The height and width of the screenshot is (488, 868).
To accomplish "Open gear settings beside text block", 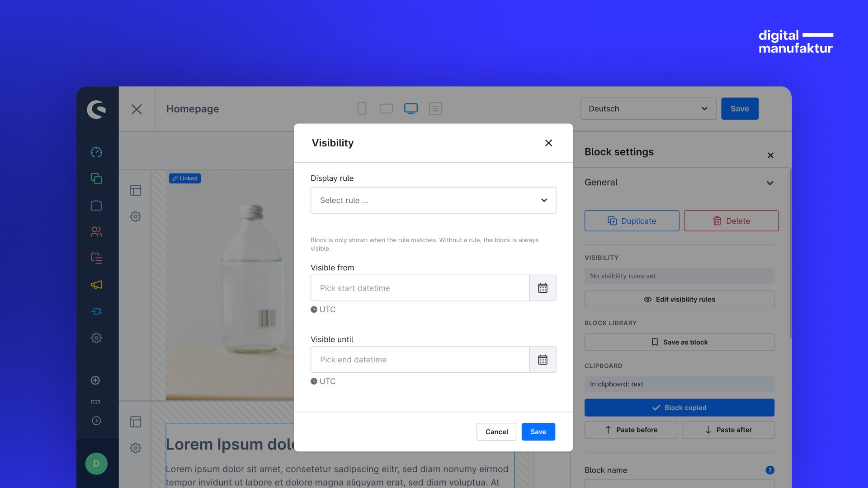I will tap(136, 448).
